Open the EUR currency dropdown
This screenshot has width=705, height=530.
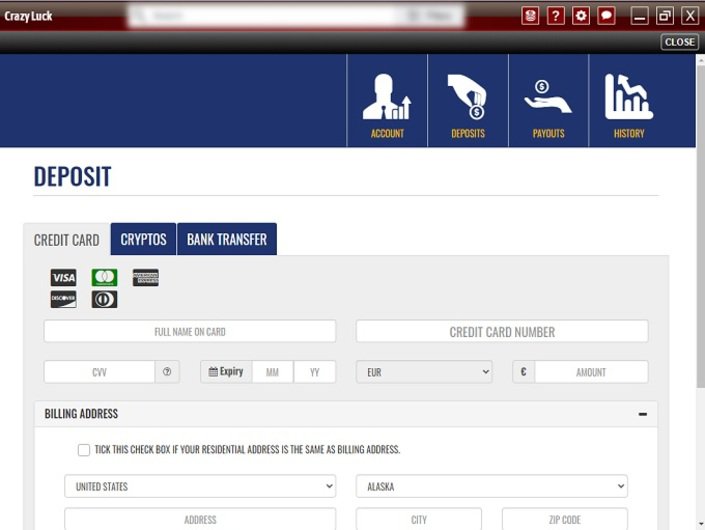(x=424, y=372)
